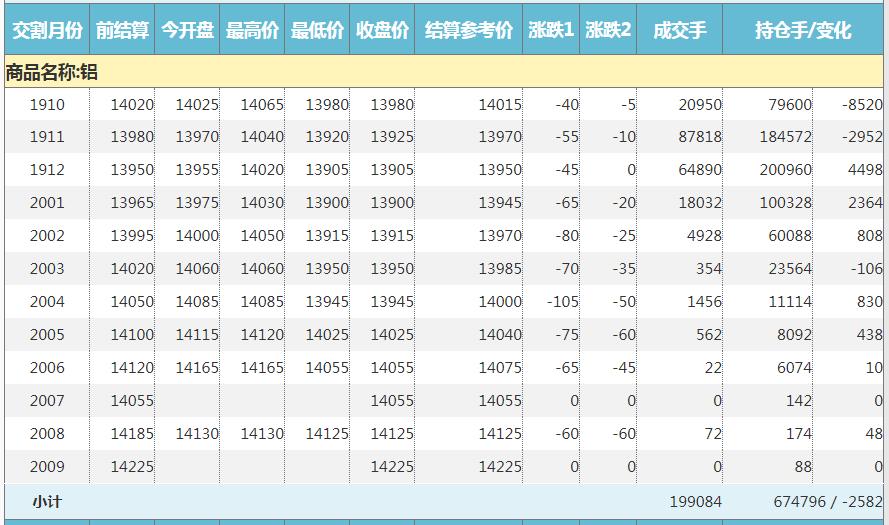
Task: Click the 小计 subtotal label
Action: click(x=47, y=501)
